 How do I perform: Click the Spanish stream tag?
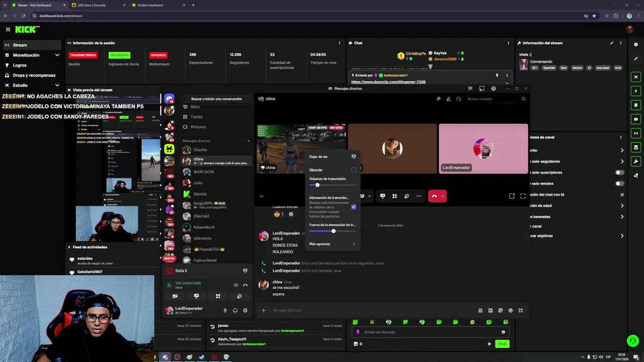(x=549, y=68)
